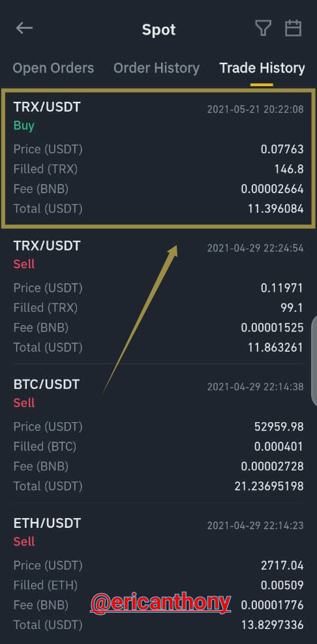The image size is (317, 644).
Task: Switch to the Open Orders tab
Action: [x=53, y=68]
